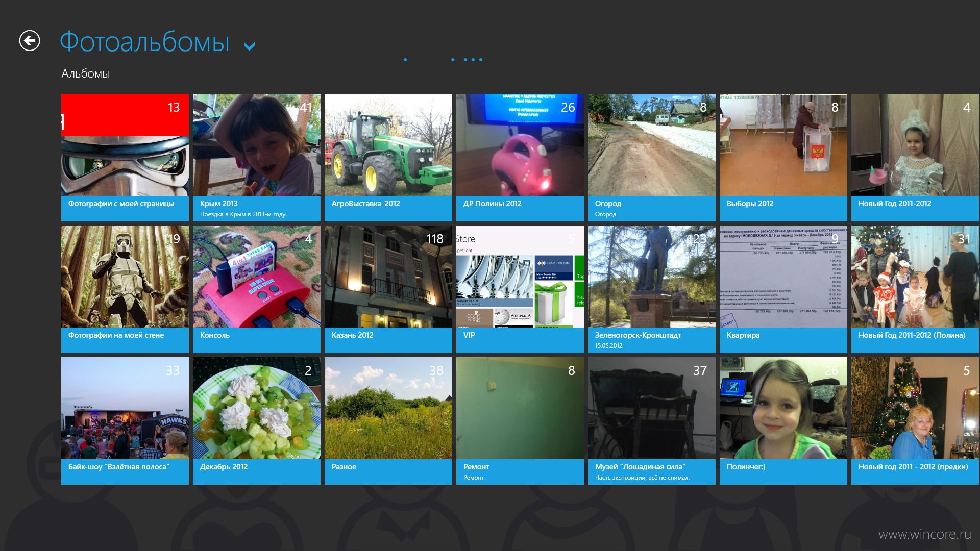Screen dimensions: 980x551
Task: Go back with the circled arrow button
Action: (30, 41)
